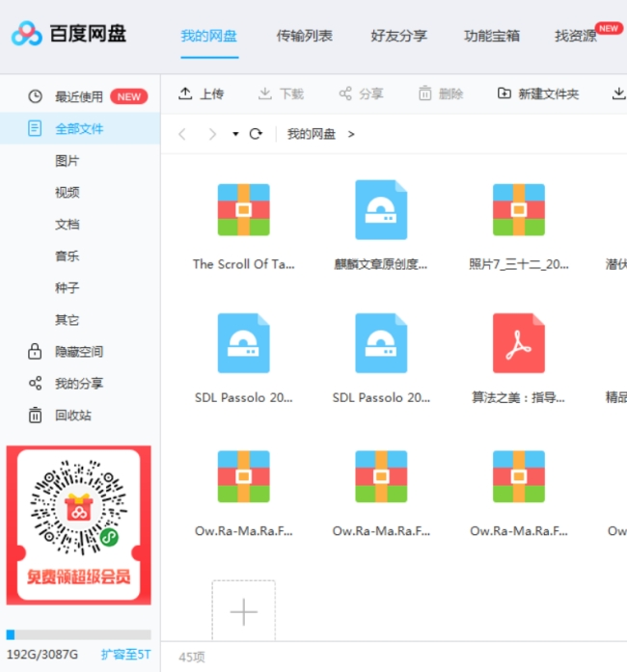Screen dimensions: 627x672
Task: Click the upload arrow icon beside 上传
Action: [185, 94]
